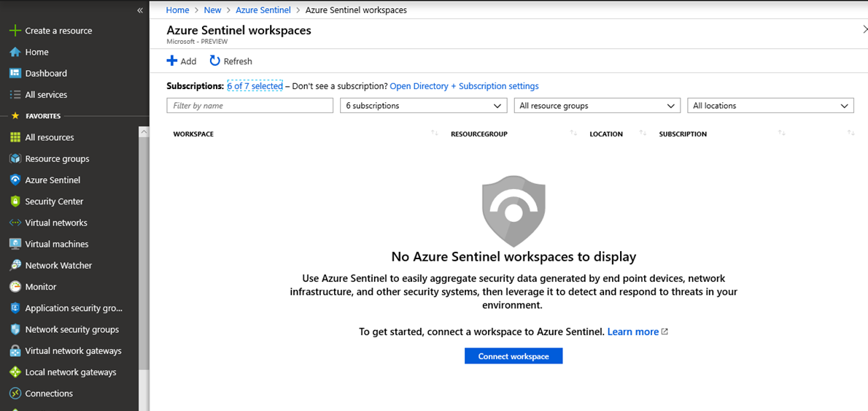Collapse the sidebar with the double chevron
Screen dimensions: 868x411
(140, 10)
